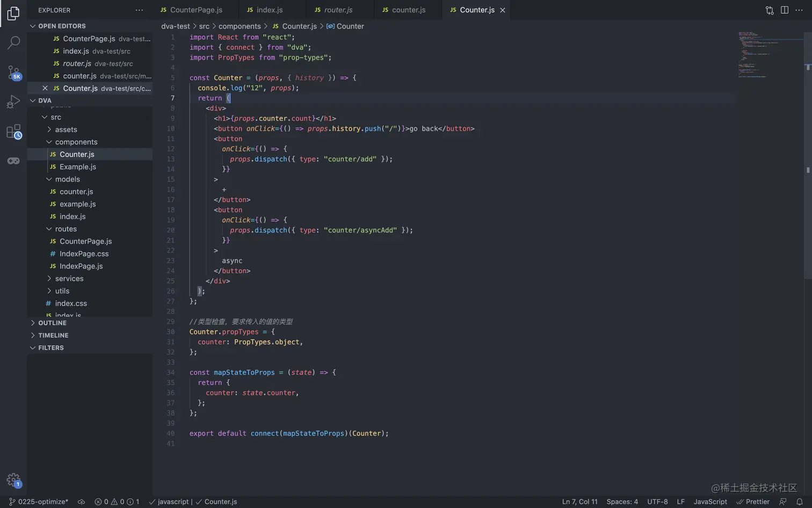This screenshot has height=508, width=812.
Task: Click the feedback icon in status bar
Action: (x=783, y=502)
